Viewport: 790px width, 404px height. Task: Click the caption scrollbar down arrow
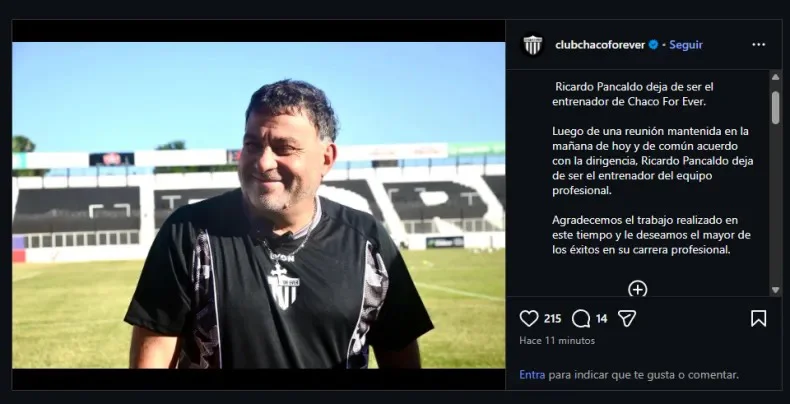775,290
